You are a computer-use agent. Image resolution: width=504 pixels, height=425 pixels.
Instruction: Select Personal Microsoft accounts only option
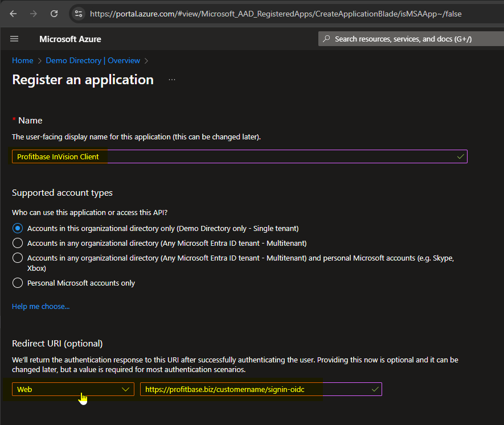[18, 283]
